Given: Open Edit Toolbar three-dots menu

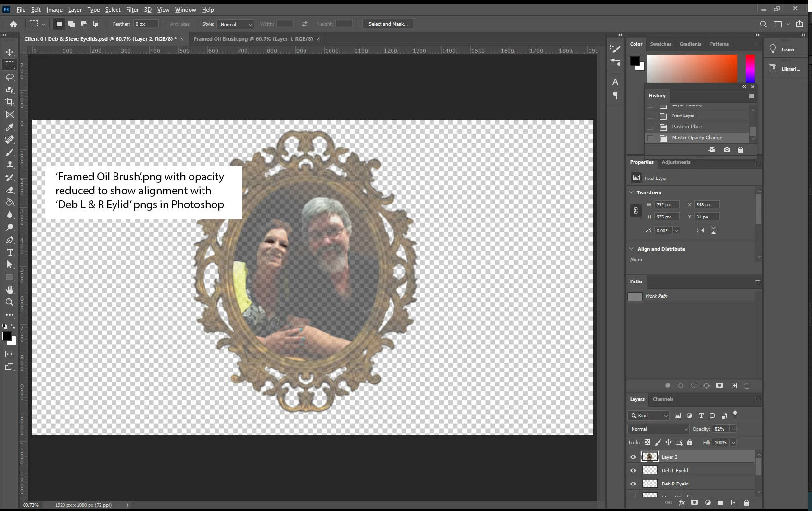Looking at the screenshot, I should (x=10, y=315).
